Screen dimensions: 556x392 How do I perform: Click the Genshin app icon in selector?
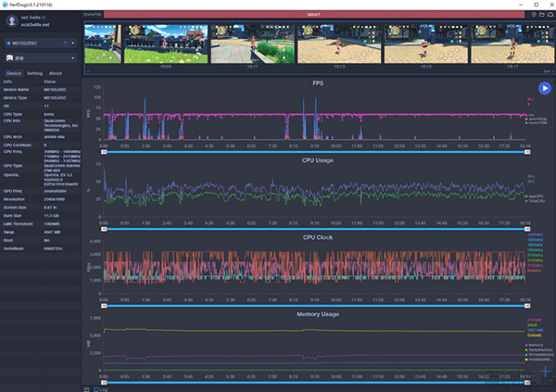[x=9, y=57]
